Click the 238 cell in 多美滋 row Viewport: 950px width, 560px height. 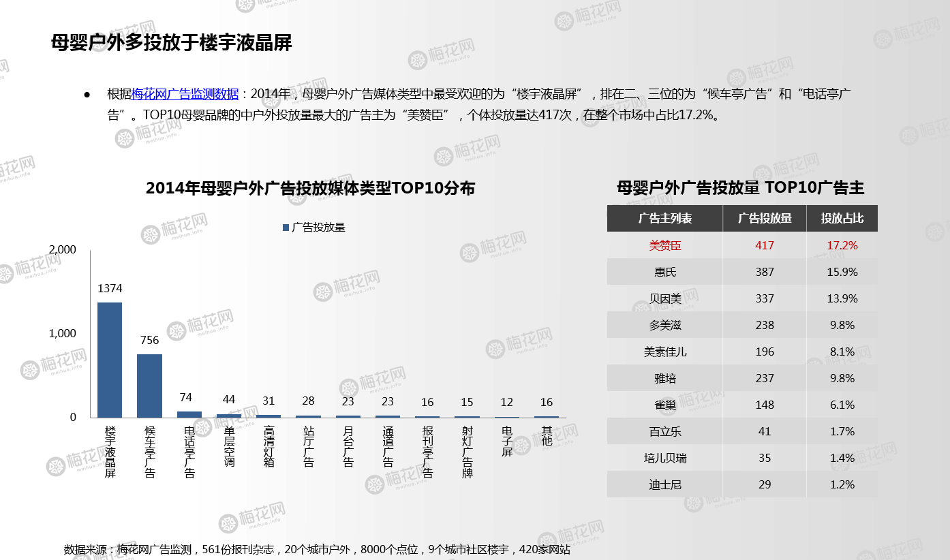tap(765, 325)
